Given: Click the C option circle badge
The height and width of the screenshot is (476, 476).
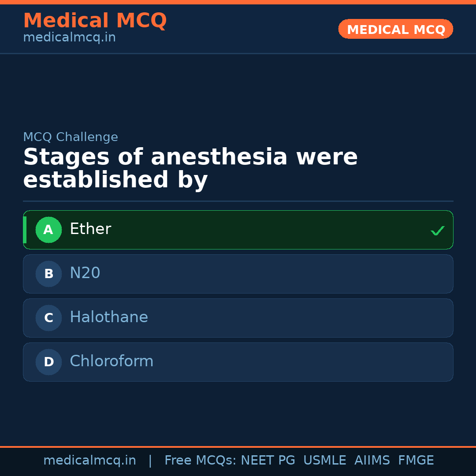Looking at the screenshot, I should 48,318.
